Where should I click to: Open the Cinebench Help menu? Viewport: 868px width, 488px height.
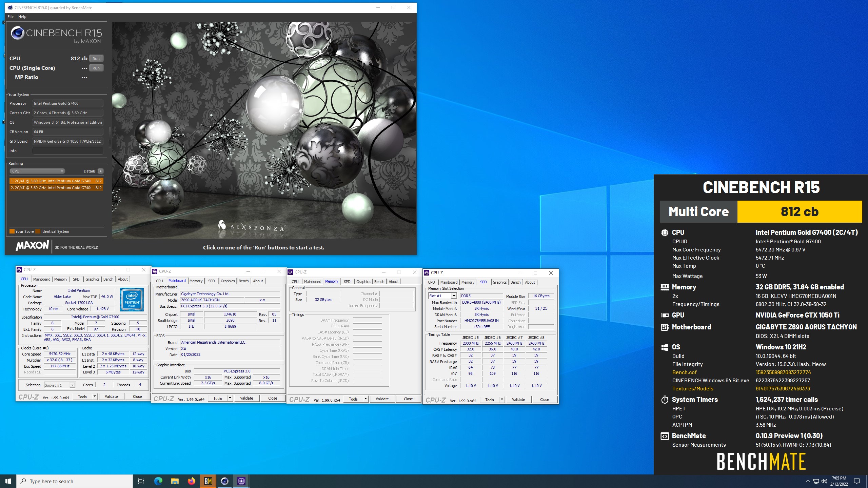22,17
